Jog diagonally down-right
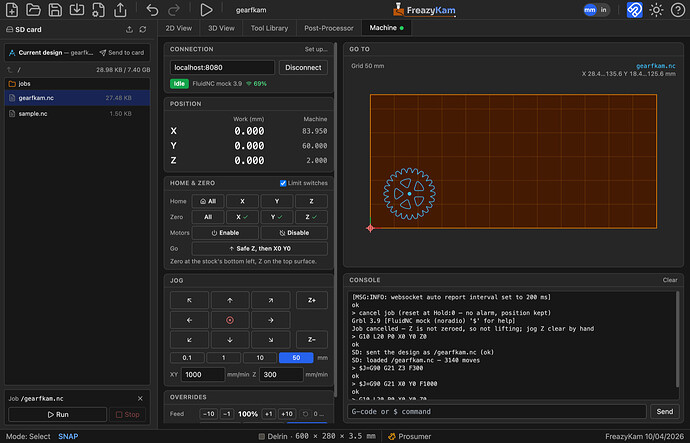The height and width of the screenshot is (443, 690). (271, 340)
